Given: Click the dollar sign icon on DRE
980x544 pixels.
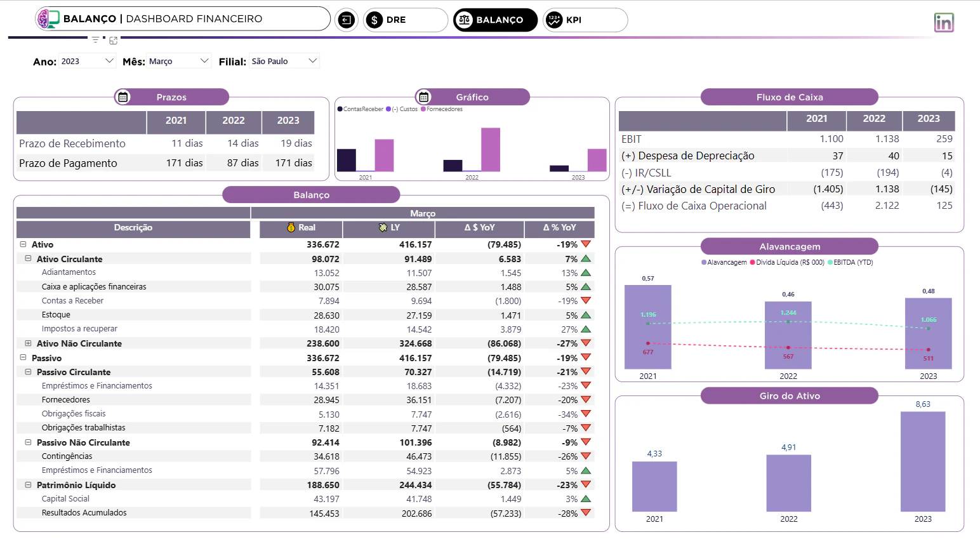Looking at the screenshot, I should tap(374, 20).
